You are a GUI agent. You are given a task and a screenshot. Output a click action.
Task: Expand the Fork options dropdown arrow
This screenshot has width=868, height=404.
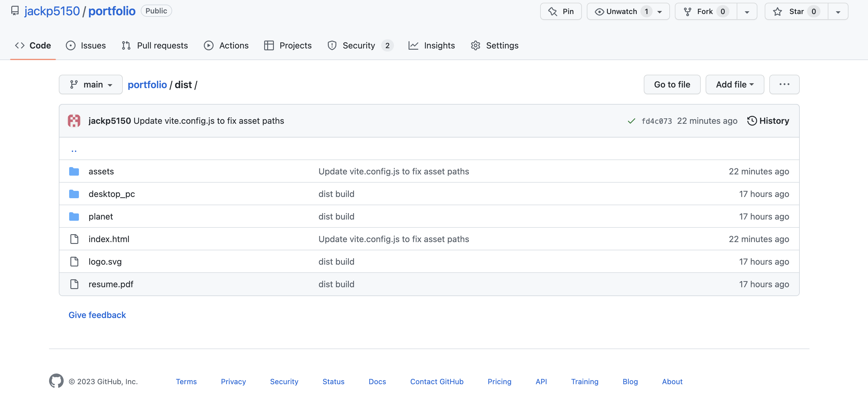[x=747, y=12]
